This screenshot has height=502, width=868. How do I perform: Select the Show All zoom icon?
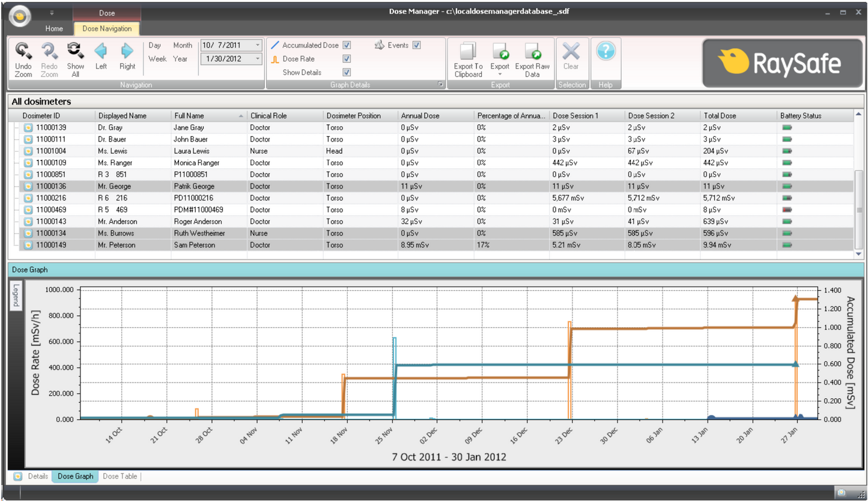(x=74, y=57)
